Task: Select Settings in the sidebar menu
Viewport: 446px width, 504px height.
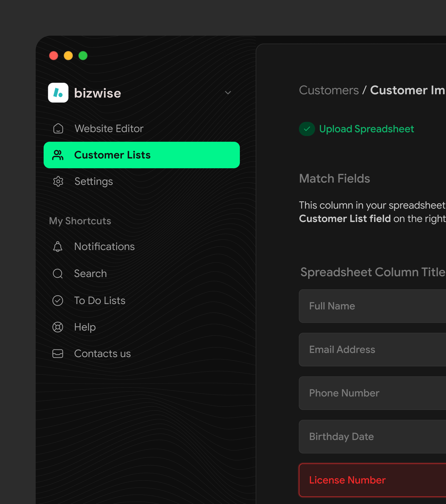Action: pos(93,181)
